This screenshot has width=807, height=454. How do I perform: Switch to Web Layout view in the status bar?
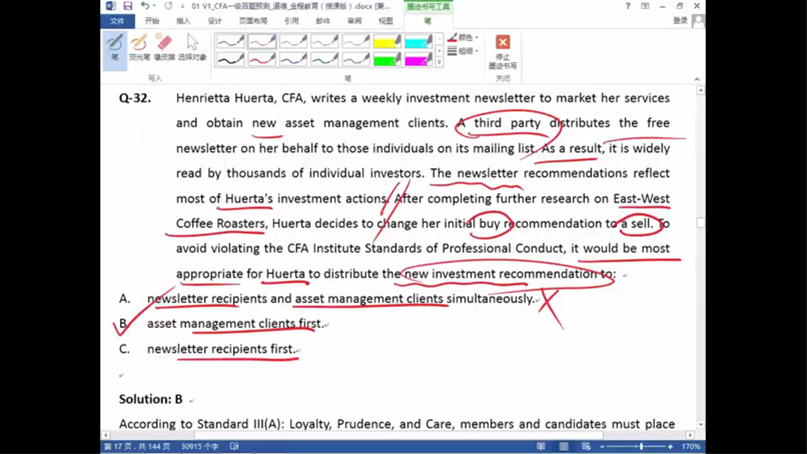tap(585, 446)
